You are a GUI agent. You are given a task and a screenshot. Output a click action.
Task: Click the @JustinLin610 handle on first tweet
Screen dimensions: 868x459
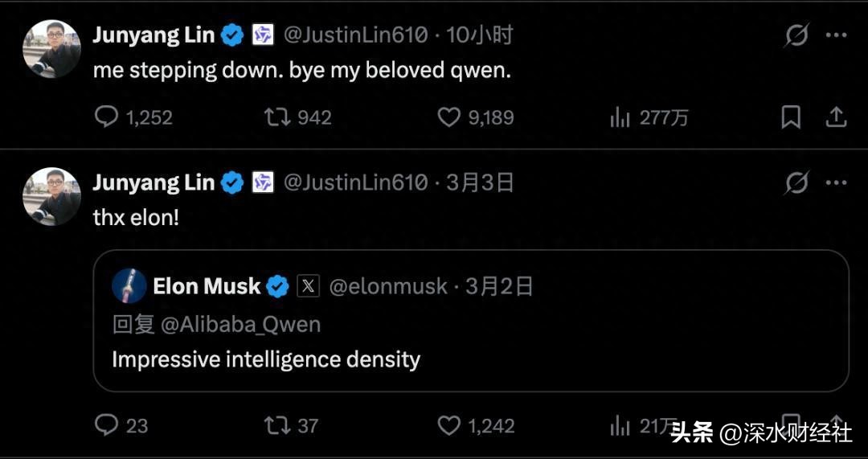355,35
